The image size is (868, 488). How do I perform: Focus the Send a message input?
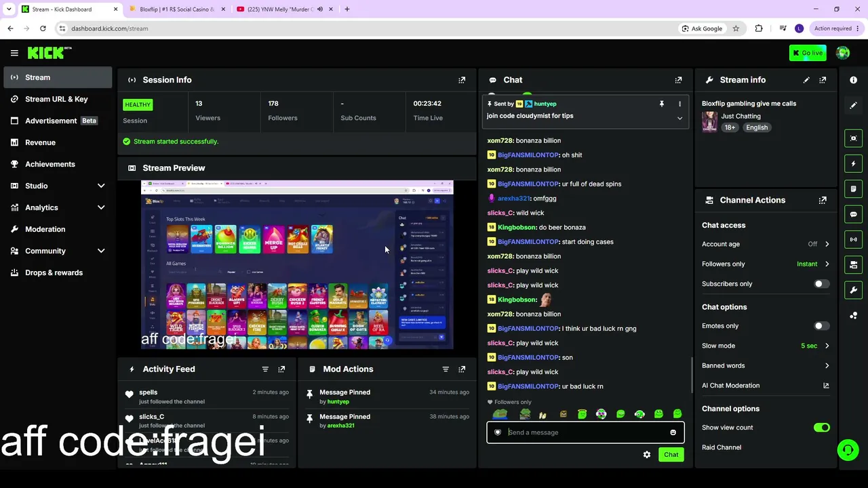585,432
